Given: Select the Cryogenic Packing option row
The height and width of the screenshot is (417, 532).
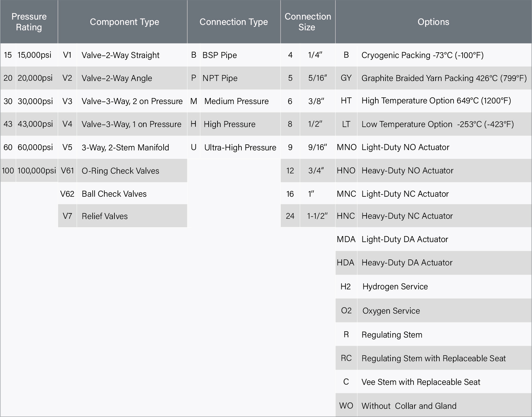Looking at the screenshot, I should pyautogui.click(x=422, y=55).
